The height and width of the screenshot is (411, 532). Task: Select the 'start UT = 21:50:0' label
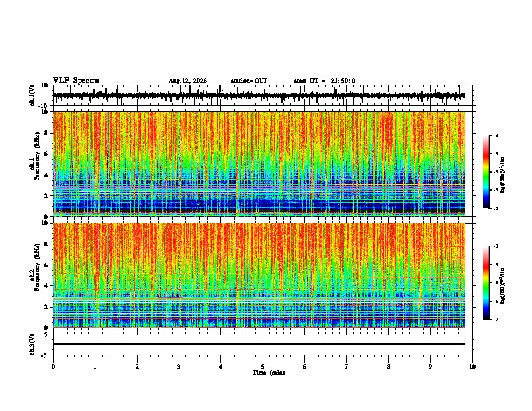tap(324, 81)
